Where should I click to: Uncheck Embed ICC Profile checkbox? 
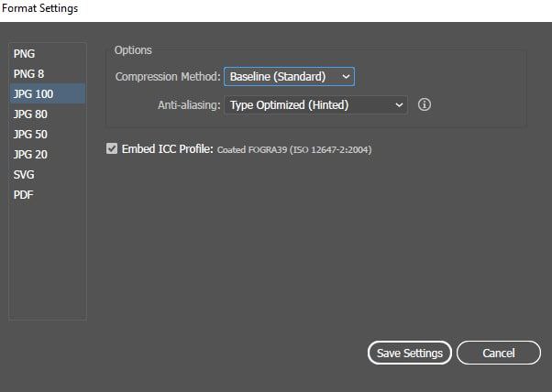point(112,148)
